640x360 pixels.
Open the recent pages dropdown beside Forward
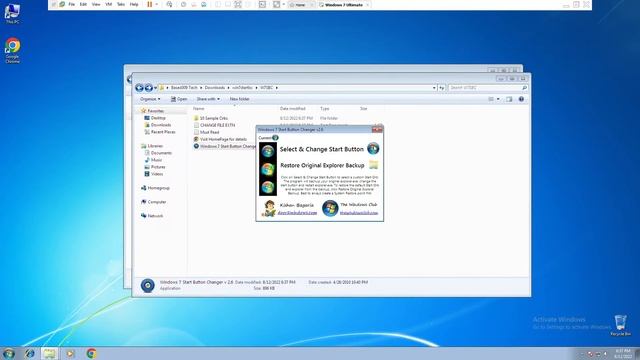click(x=156, y=88)
